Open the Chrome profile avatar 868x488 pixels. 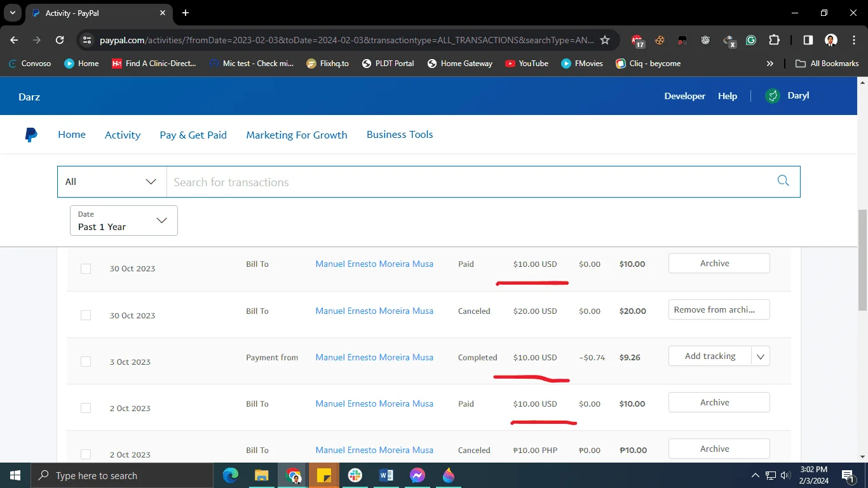[x=831, y=40]
